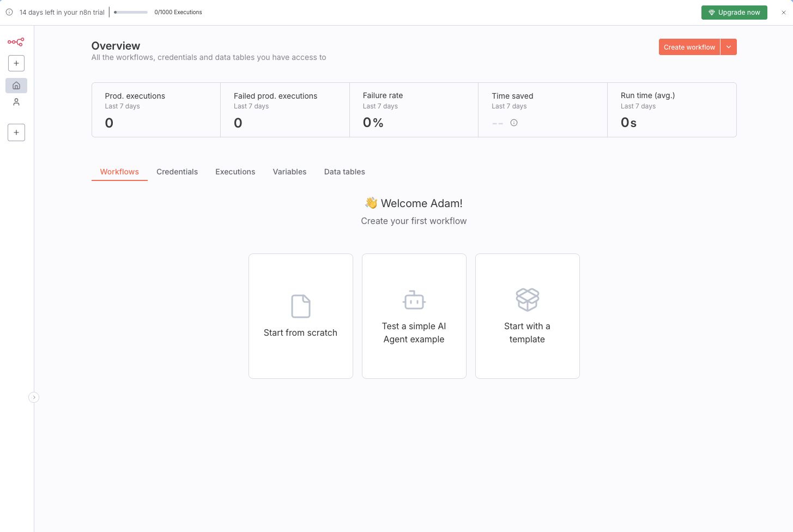
Task: Click the executions usage progress bar
Action: pyautogui.click(x=131, y=12)
